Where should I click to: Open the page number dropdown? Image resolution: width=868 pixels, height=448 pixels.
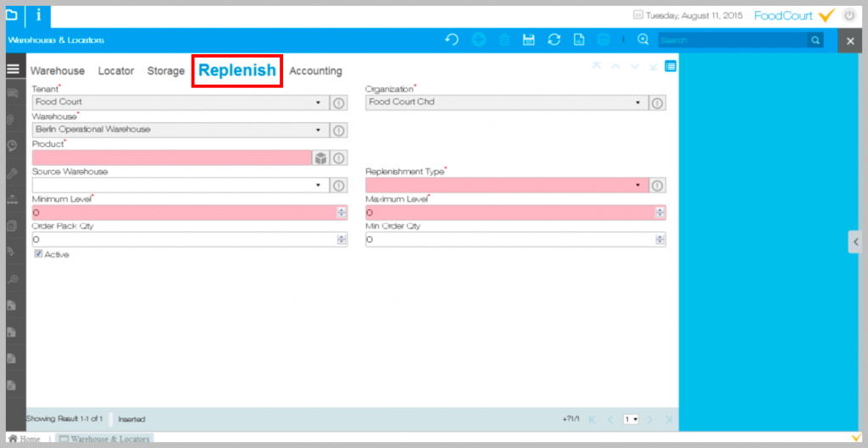(x=631, y=419)
